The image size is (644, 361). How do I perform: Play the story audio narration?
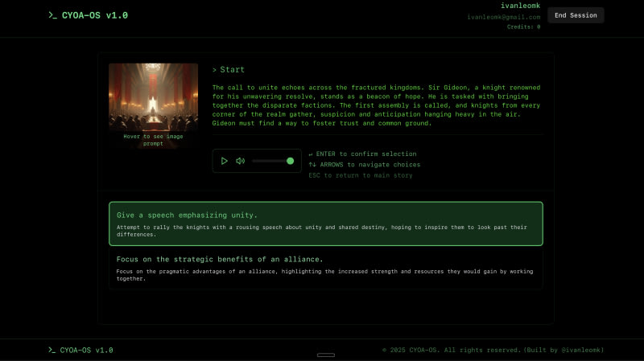point(225,161)
